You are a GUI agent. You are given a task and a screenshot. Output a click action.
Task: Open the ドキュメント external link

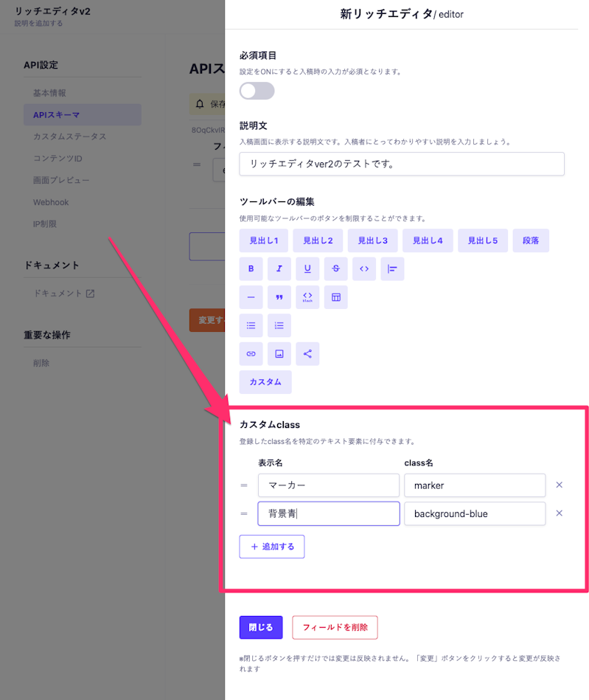click(x=64, y=294)
